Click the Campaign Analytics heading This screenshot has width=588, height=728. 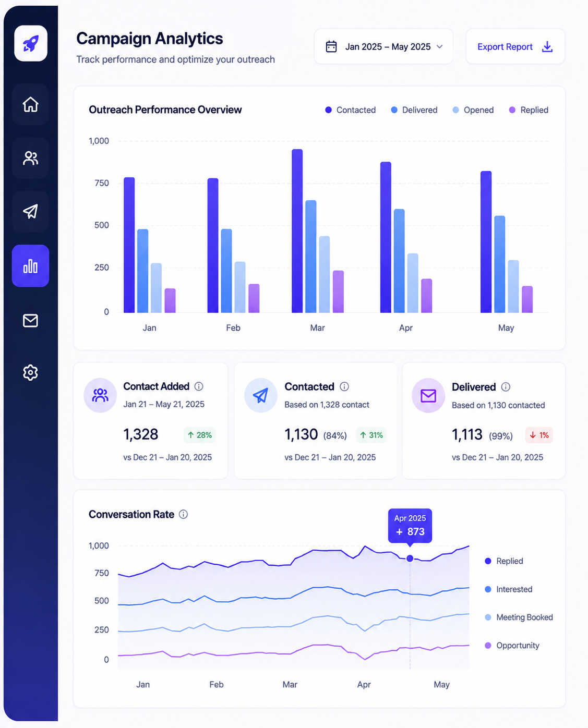150,39
